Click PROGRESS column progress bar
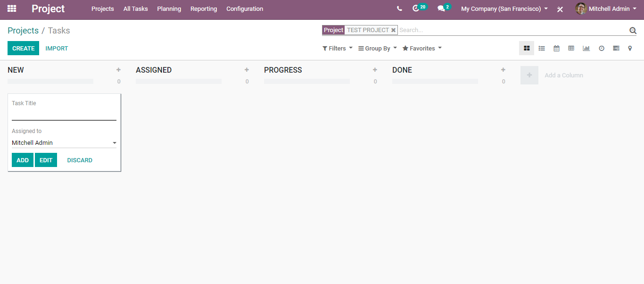Screen dimensions: 644x284 (307, 81)
